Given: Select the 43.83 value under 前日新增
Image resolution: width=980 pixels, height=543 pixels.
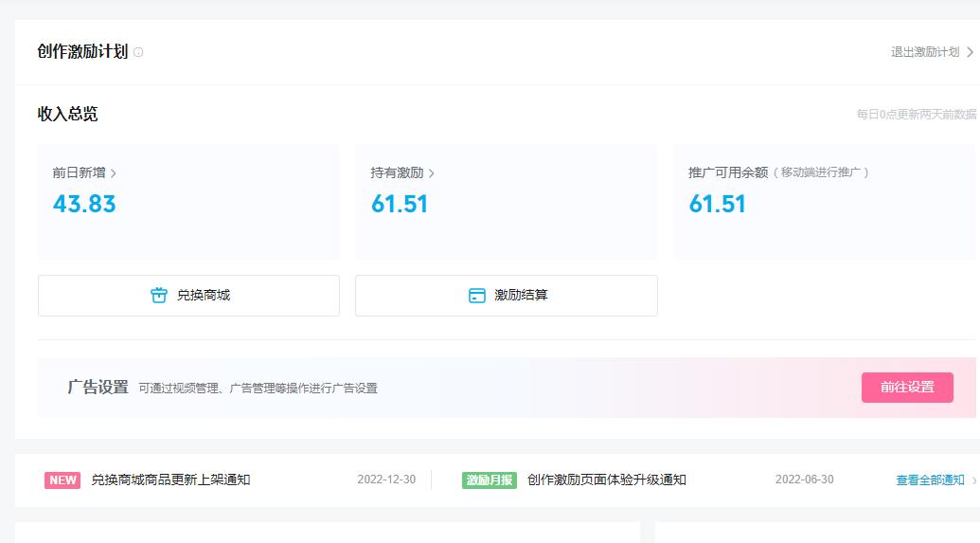Looking at the screenshot, I should 84,204.
